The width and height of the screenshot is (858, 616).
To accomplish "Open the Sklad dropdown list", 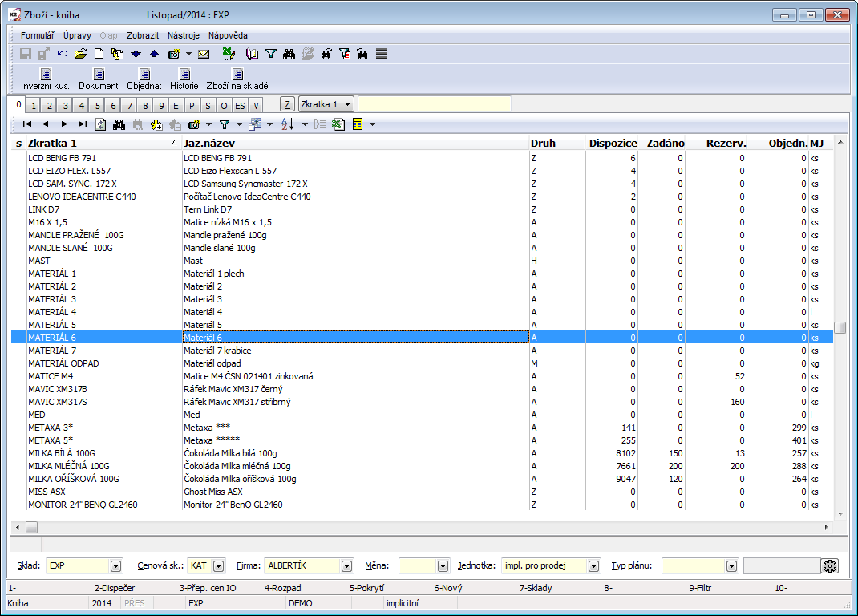I will [115, 565].
